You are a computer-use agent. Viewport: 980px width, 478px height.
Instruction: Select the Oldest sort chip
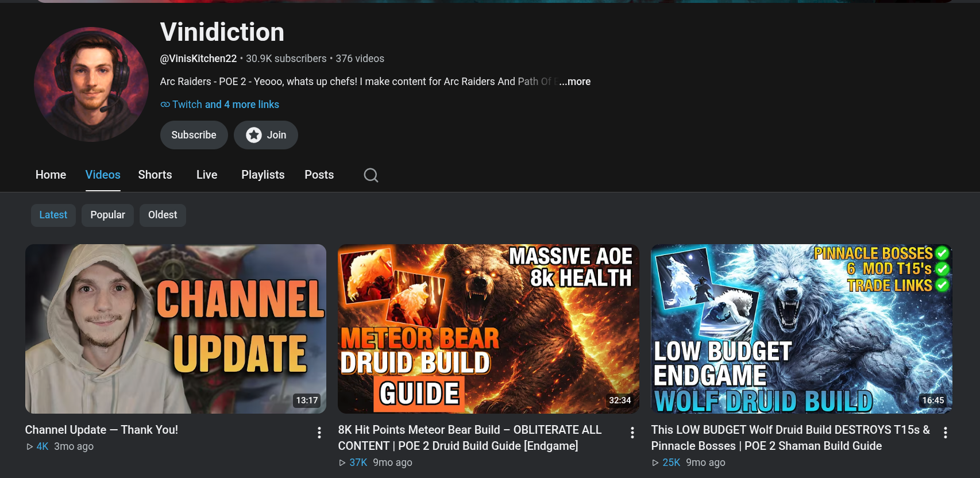click(x=163, y=215)
